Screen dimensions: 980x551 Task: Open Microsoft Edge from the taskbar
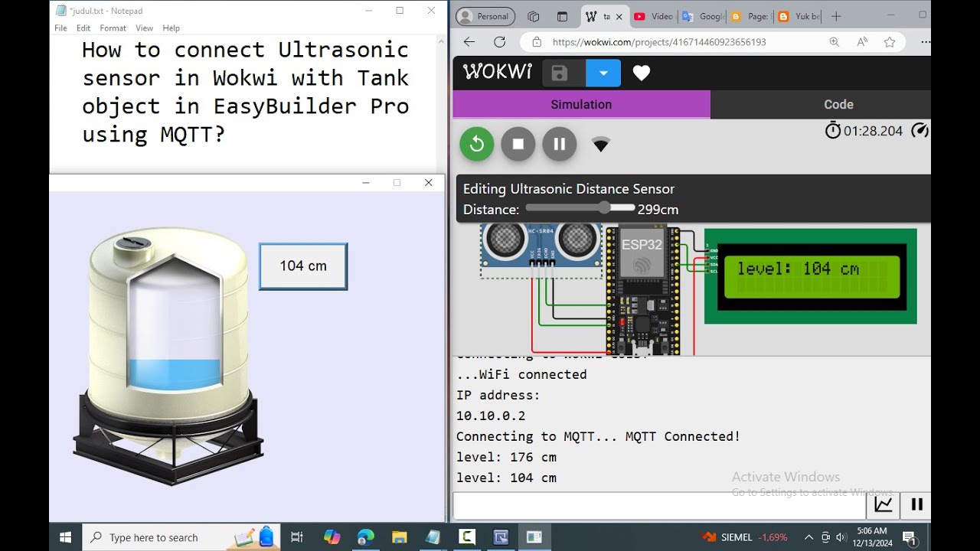[x=366, y=537]
